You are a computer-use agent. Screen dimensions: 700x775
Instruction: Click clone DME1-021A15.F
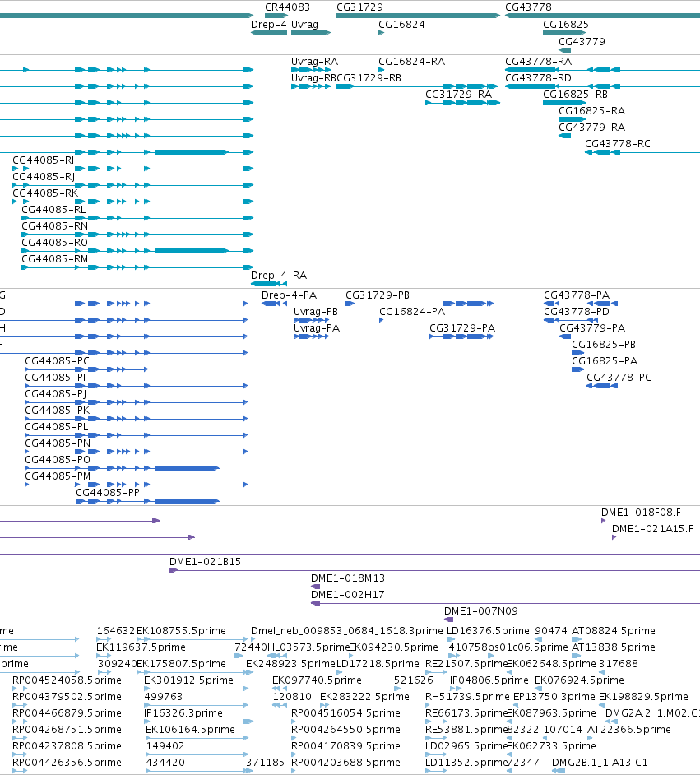click(x=652, y=529)
